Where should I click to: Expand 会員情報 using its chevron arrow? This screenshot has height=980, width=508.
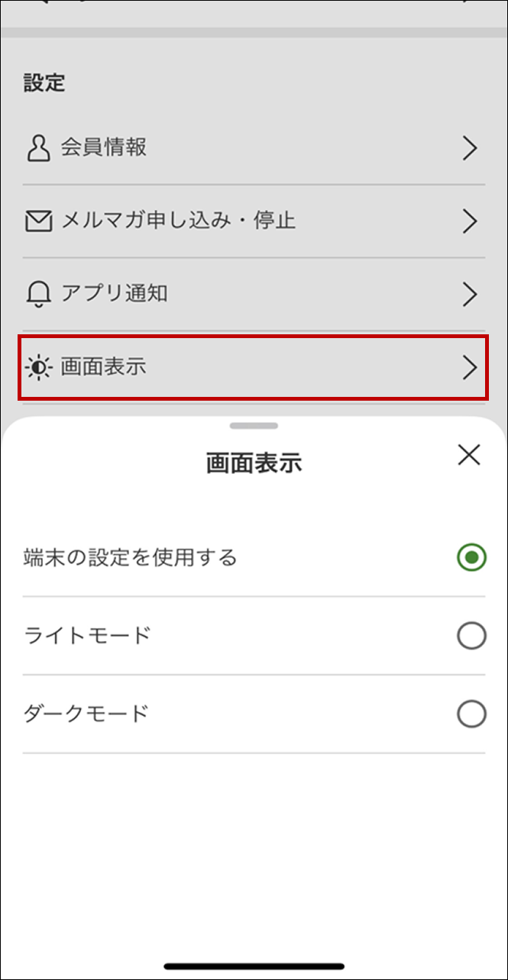point(471,148)
